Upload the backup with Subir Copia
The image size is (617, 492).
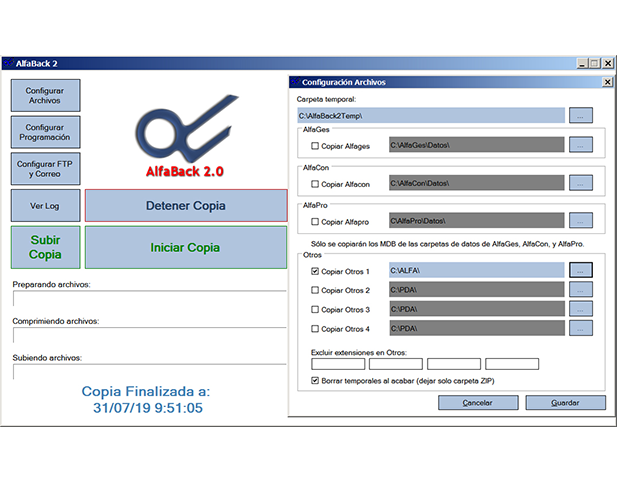point(45,248)
